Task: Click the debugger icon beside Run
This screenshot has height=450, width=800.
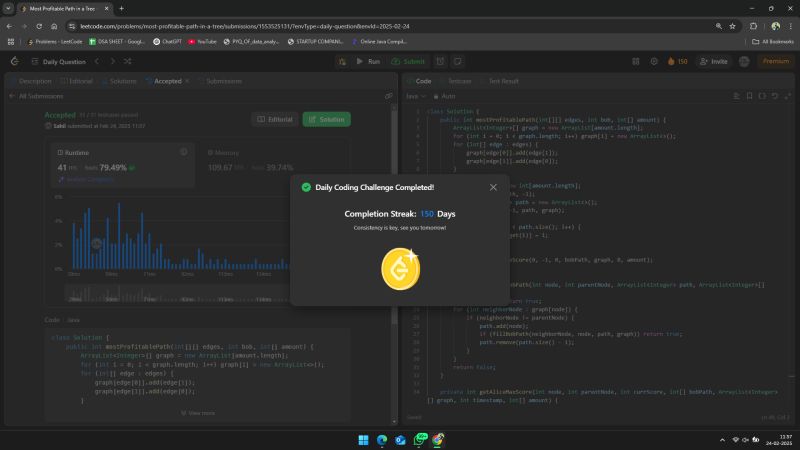Action: [342, 62]
